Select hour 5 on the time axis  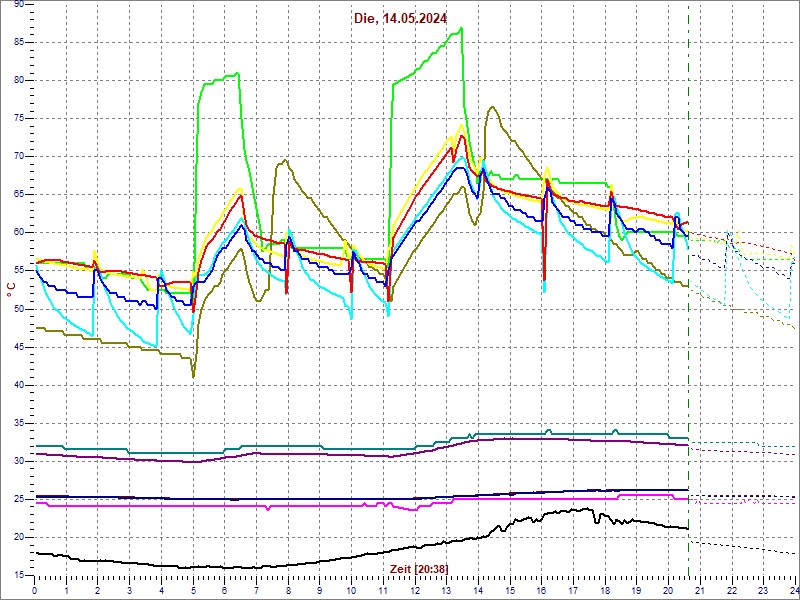(x=193, y=590)
